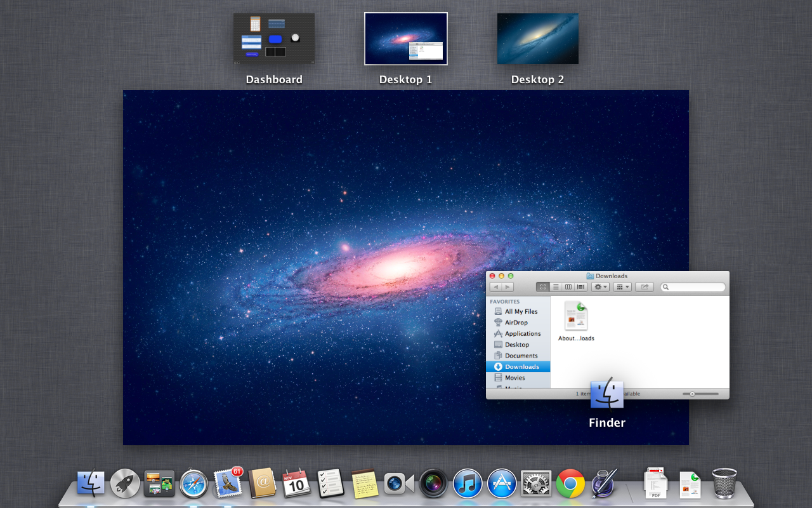The image size is (812, 508).
Task: Open System Preferences gear icon in Dock
Action: coord(536,484)
